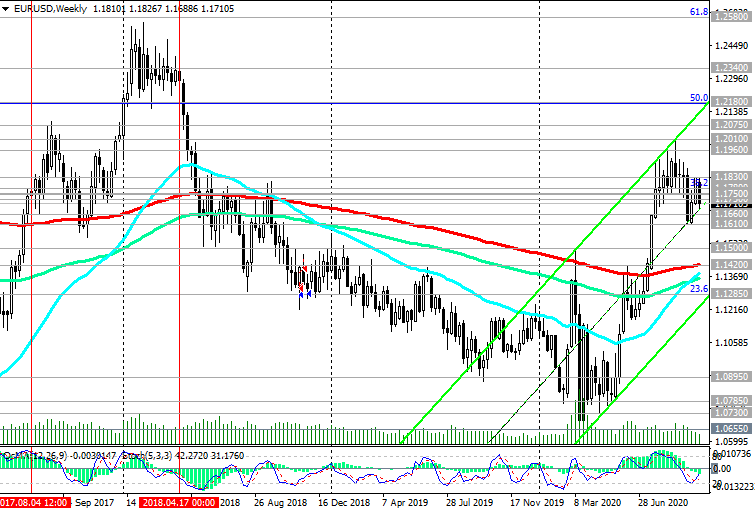
Task: Click the 16 Dec 2018 time axis label
Action: [x=344, y=502]
